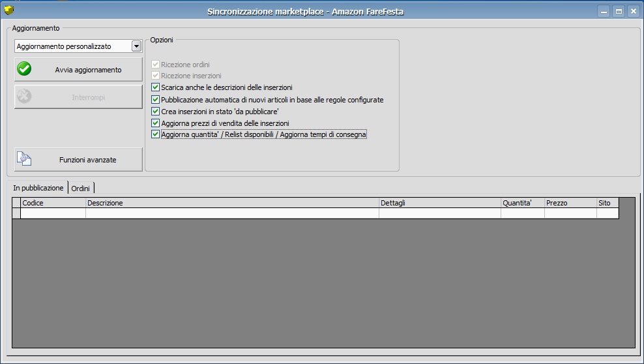Click the Codice column header

[x=53, y=203]
